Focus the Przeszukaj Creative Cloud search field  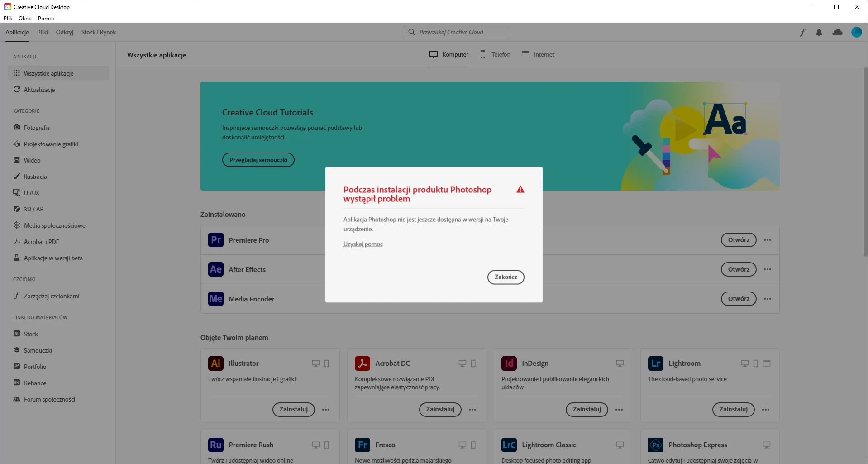click(456, 32)
